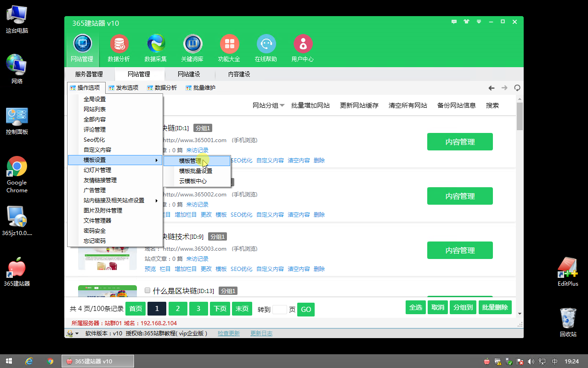The height and width of the screenshot is (368, 588).
Task: Expand the 网站分组 dropdown
Action: [x=269, y=105]
